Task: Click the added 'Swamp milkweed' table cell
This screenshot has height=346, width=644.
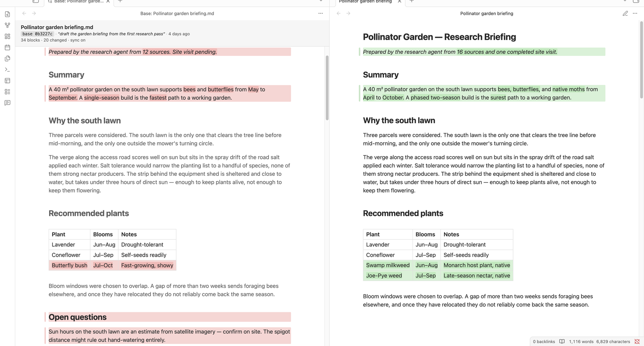Action: click(x=388, y=265)
